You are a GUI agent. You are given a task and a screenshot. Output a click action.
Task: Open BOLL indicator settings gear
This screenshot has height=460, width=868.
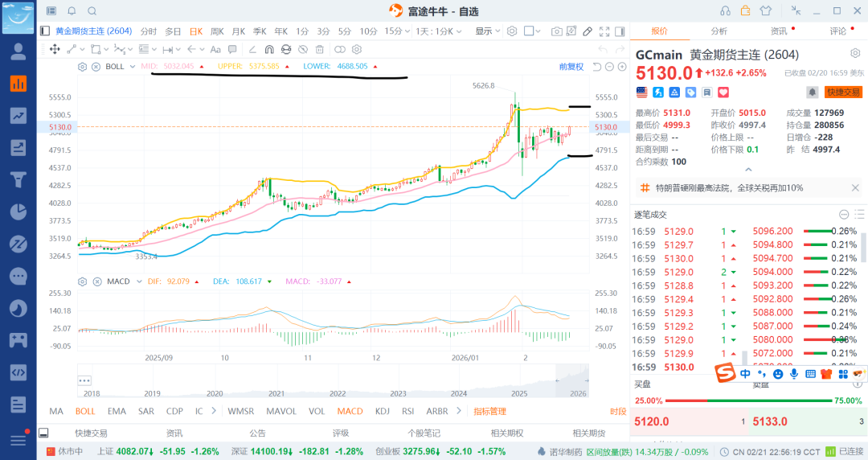point(82,67)
